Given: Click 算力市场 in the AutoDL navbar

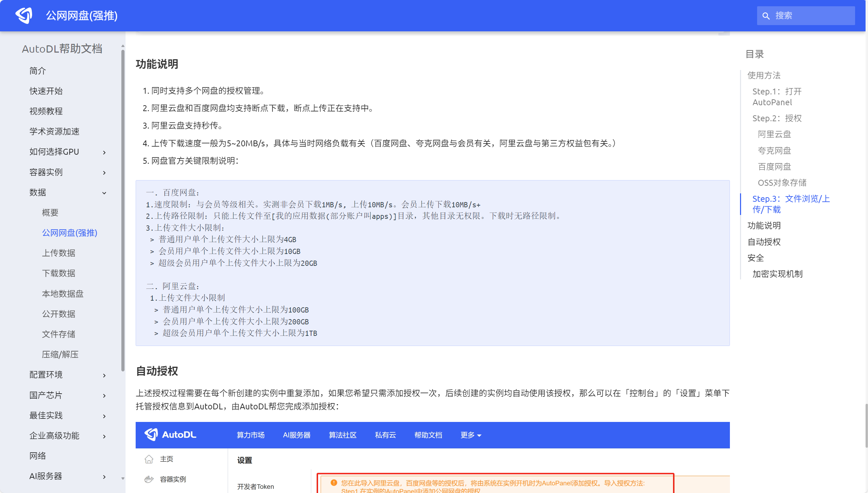Looking at the screenshot, I should point(250,435).
